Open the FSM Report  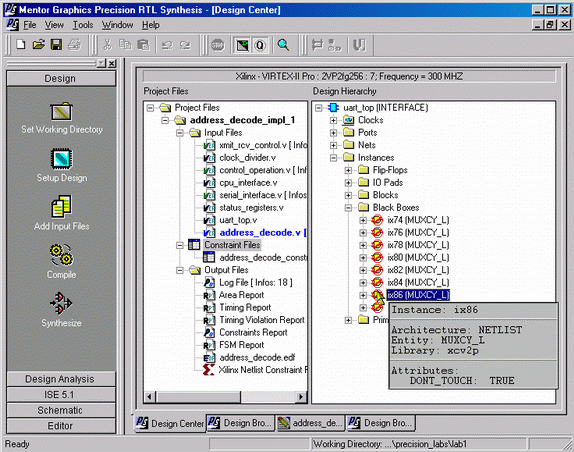[242, 345]
